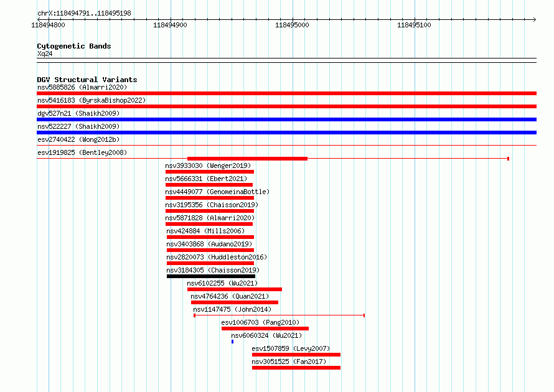Image resolution: width=554 pixels, height=392 pixels.
Task: Select the nsv6060324 (Wu2021) label
Action: point(266,335)
